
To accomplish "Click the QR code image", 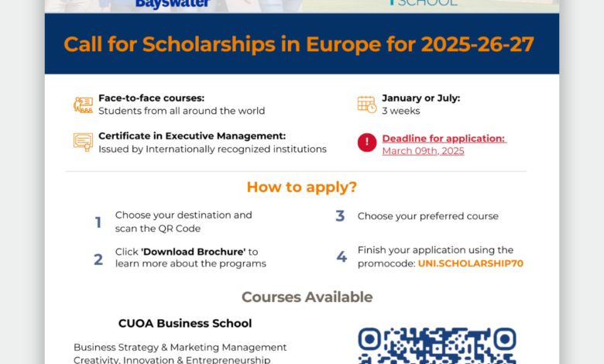I will tap(437, 345).
